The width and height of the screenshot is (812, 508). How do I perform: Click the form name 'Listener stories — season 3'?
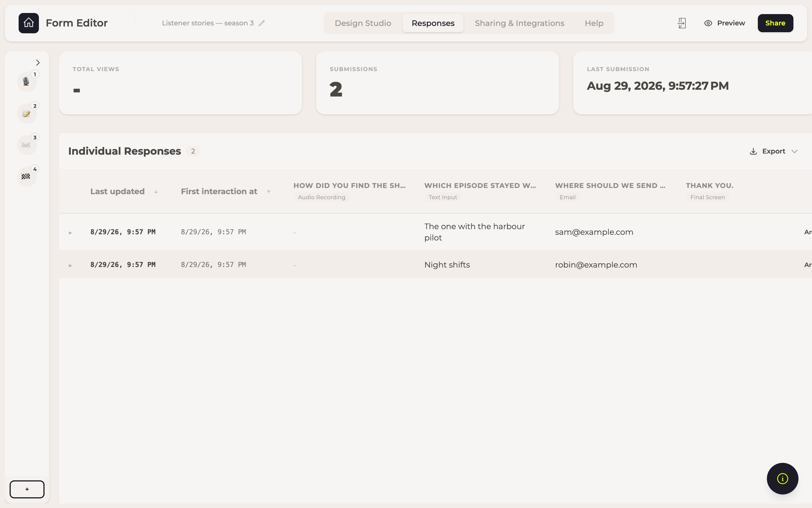pos(208,23)
